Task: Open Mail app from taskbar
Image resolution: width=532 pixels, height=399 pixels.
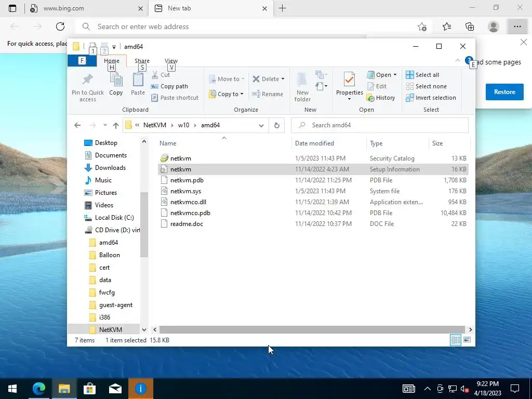Action: click(115, 389)
